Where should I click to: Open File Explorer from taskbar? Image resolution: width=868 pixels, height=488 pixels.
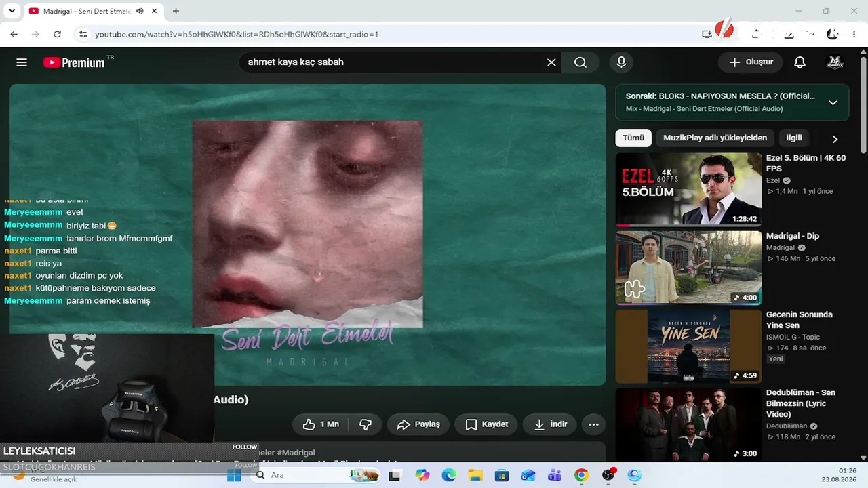point(475,475)
